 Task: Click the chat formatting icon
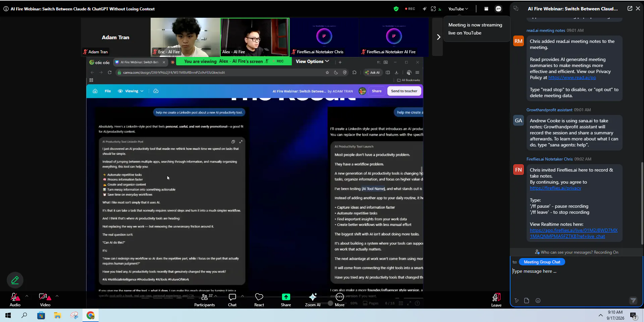tap(517, 301)
